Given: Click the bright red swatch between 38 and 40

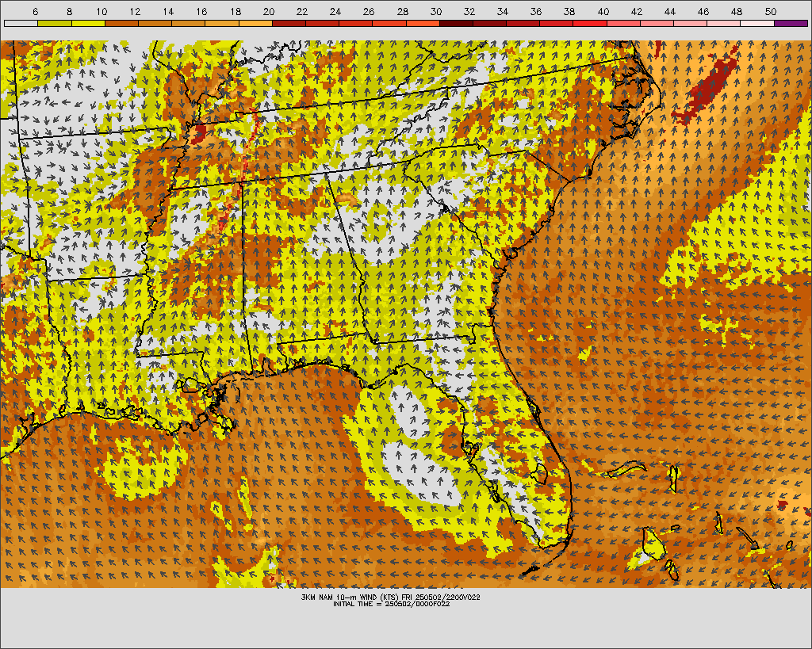Looking at the screenshot, I should click(590, 23).
